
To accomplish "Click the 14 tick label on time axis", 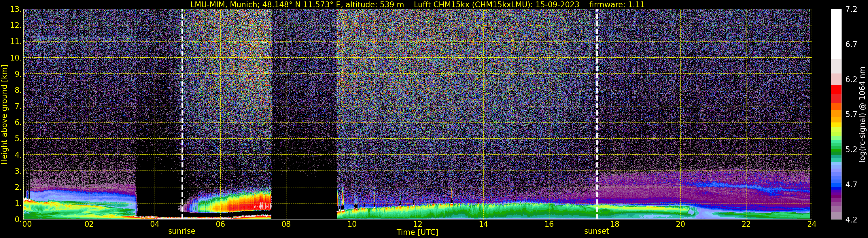I will click(x=483, y=224).
